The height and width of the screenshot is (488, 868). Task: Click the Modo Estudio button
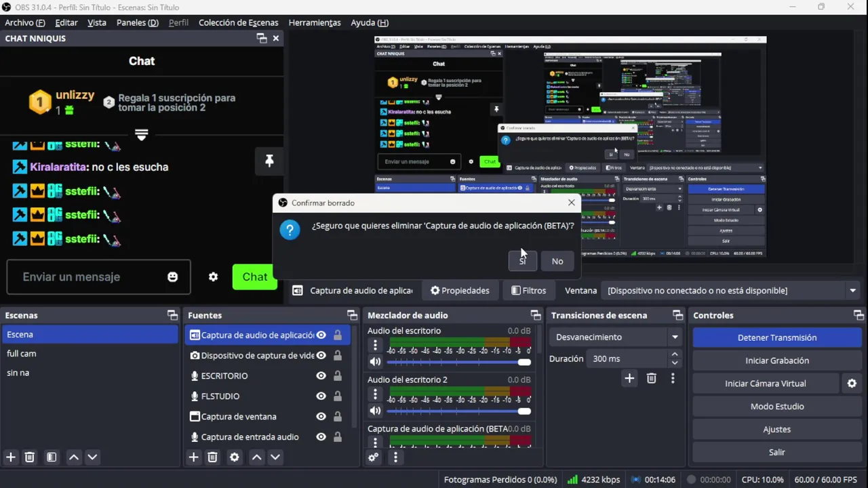click(777, 407)
